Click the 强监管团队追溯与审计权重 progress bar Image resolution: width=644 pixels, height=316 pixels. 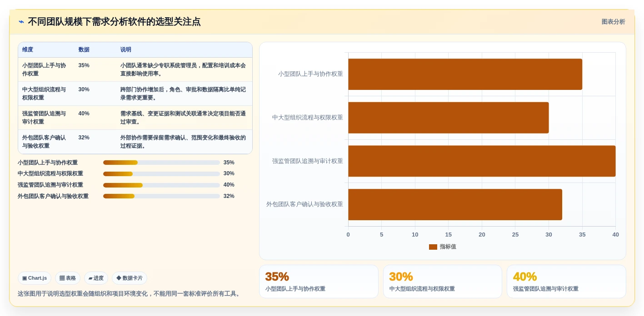(x=161, y=185)
